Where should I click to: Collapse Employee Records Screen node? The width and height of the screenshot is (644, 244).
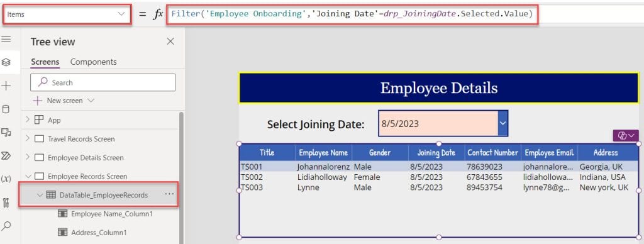tap(28, 176)
